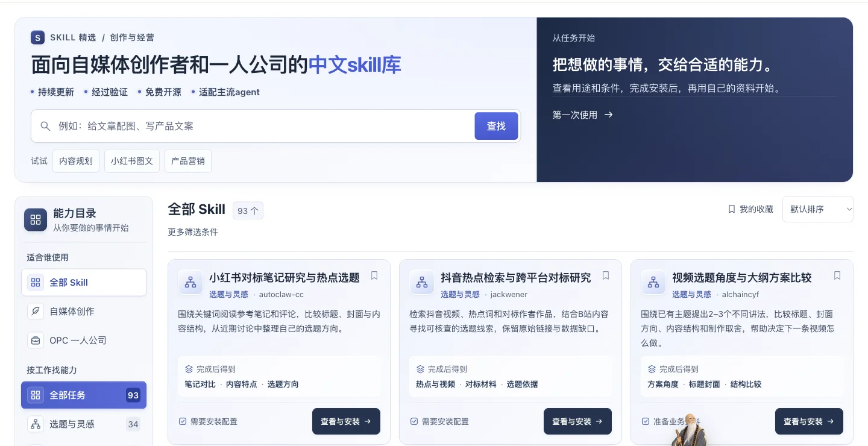
Task: Select 全部 Skill in the sidebar
Action: click(84, 282)
